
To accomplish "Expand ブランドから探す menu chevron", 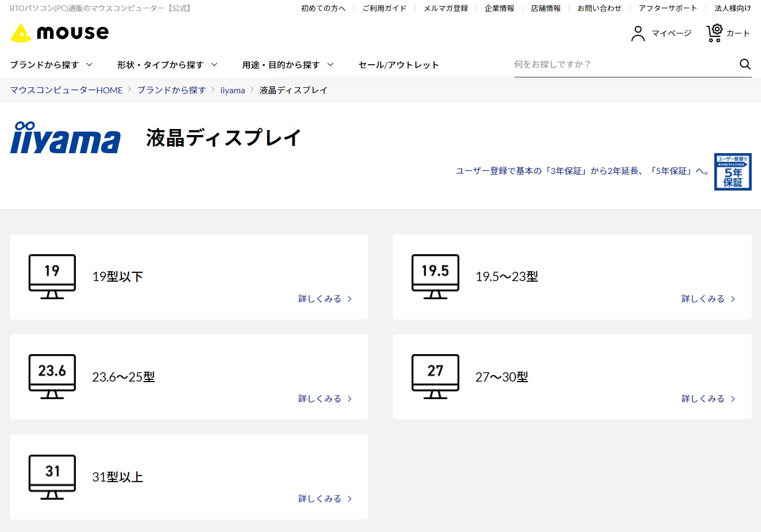I will point(90,65).
